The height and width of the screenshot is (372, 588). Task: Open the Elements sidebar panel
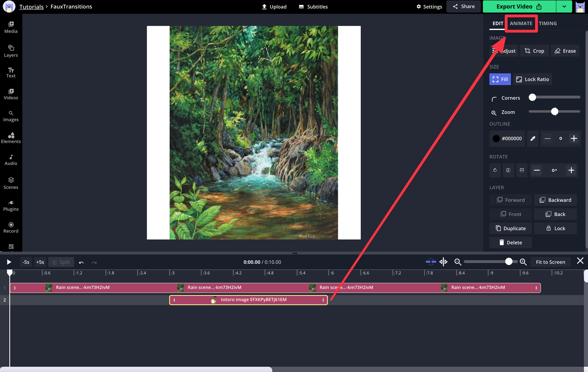11,137
